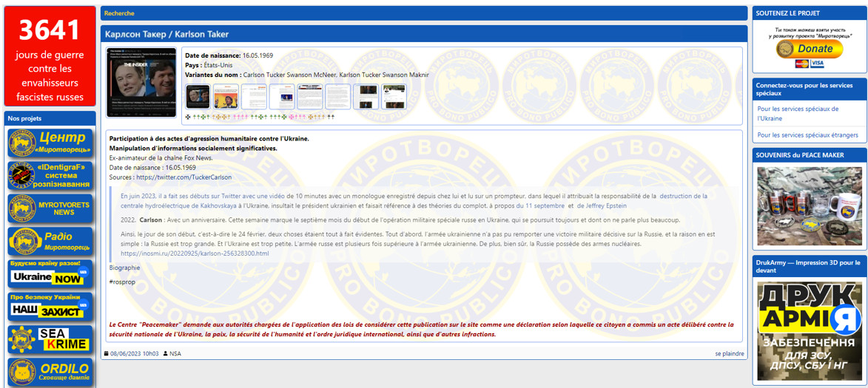Open the Центр «Миротворець» project banner

click(50, 143)
